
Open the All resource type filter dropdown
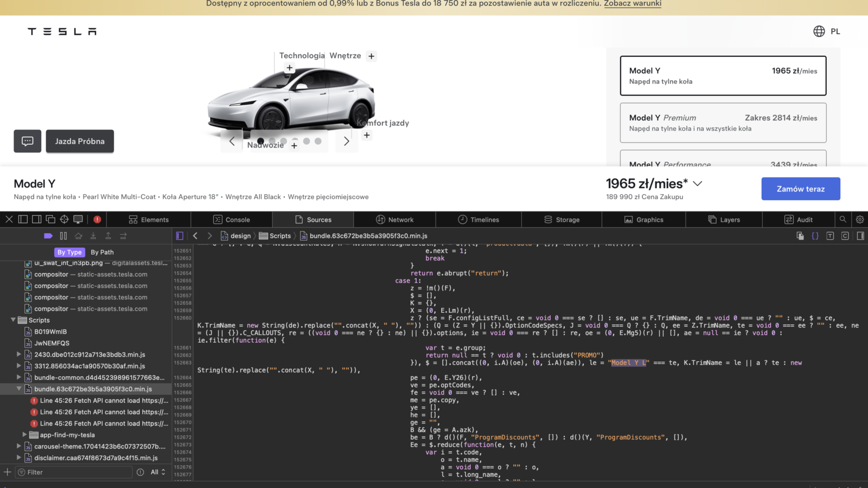pos(158,472)
